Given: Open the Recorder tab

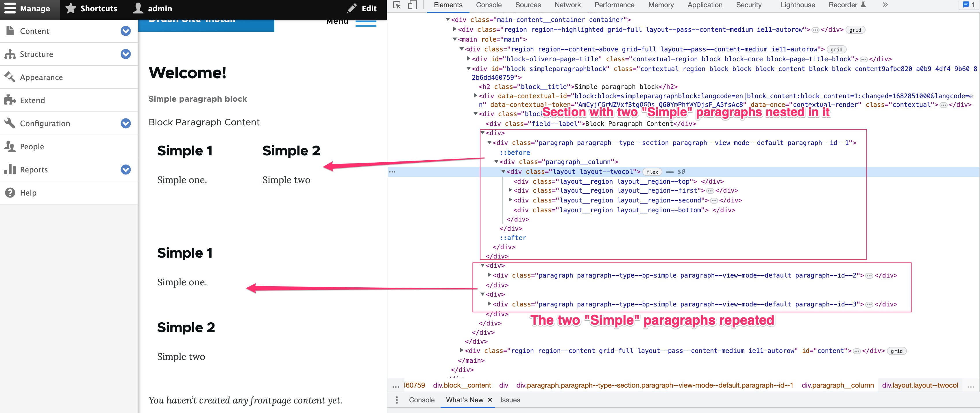Looking at the screenshot, I should tap(847, 5).
